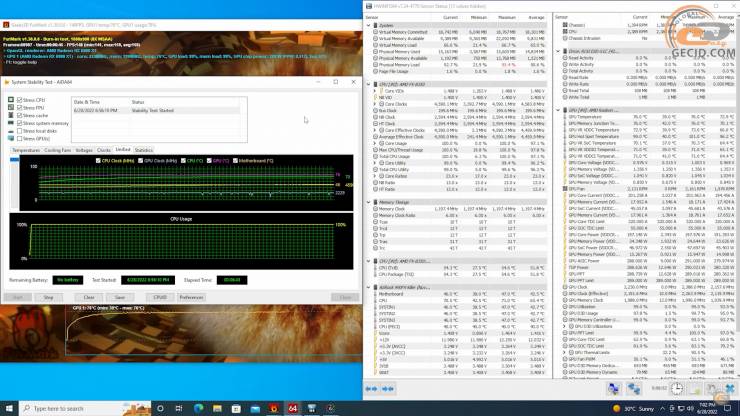Viewport: 740px width, 416px height.
Task: Select the GPU Hot Spot Temperature row
Action: [649, 136]
